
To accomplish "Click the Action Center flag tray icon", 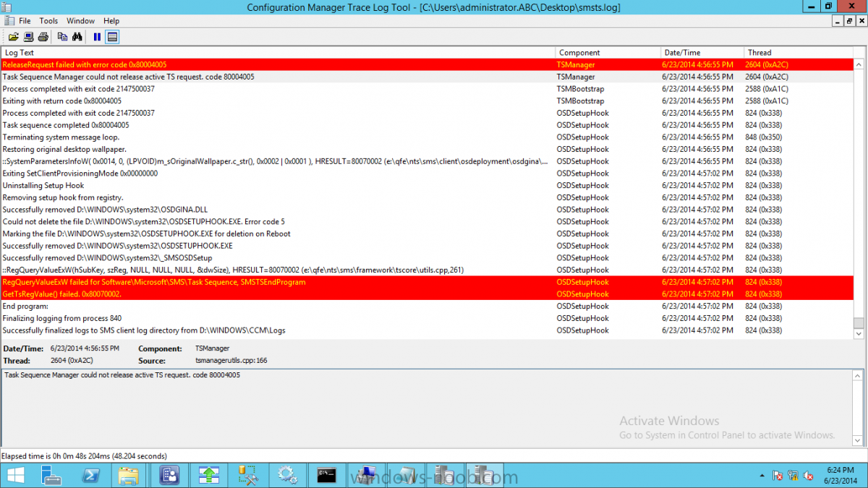I will (778, 476).
